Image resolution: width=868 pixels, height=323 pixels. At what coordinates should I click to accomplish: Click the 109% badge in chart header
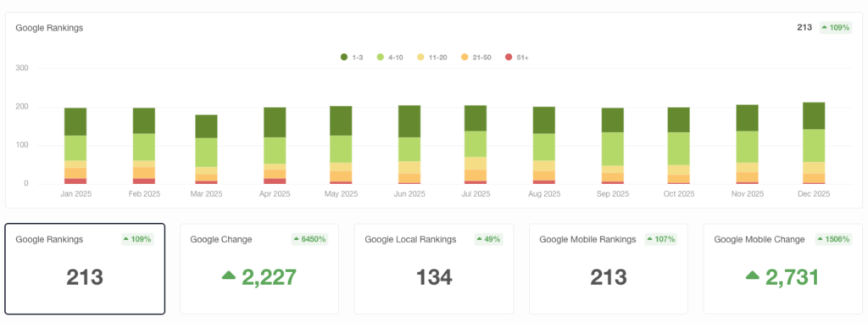[835, 27]
